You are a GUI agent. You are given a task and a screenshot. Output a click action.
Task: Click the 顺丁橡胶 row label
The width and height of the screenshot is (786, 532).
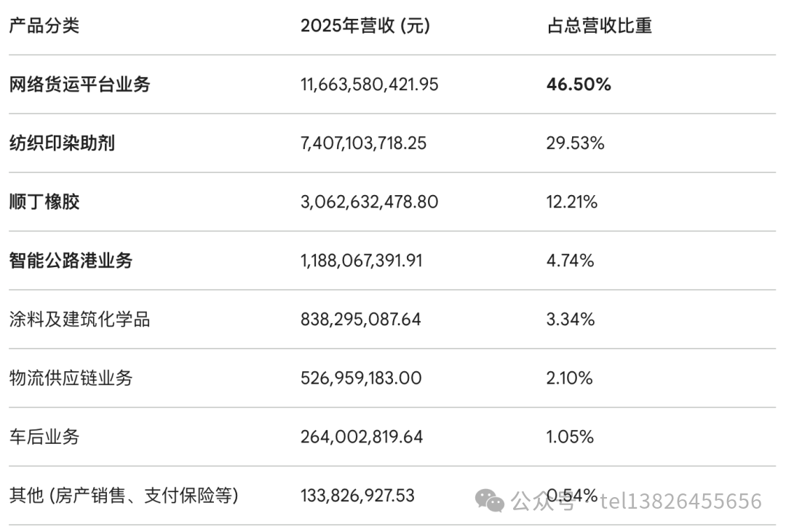44,202
